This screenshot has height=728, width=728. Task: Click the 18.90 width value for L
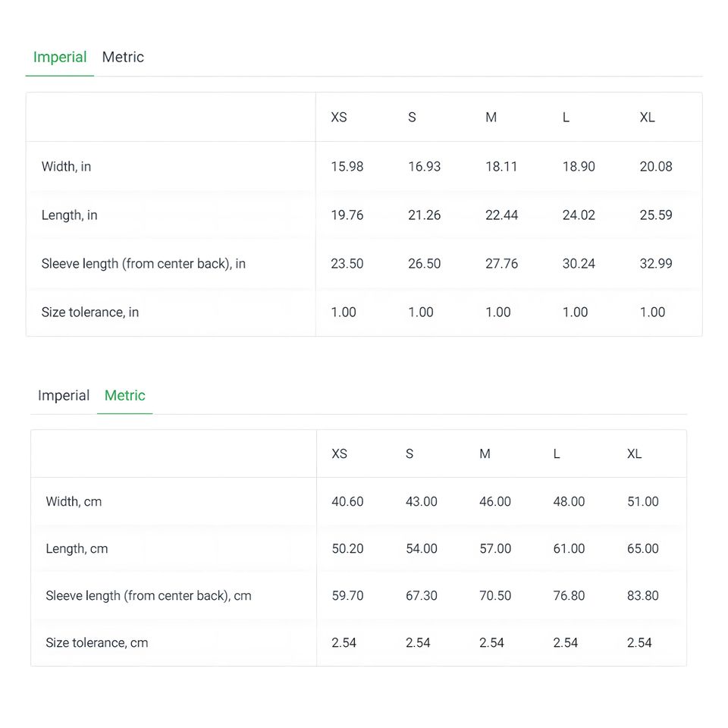pyautogui.click(x=578, y=167)
